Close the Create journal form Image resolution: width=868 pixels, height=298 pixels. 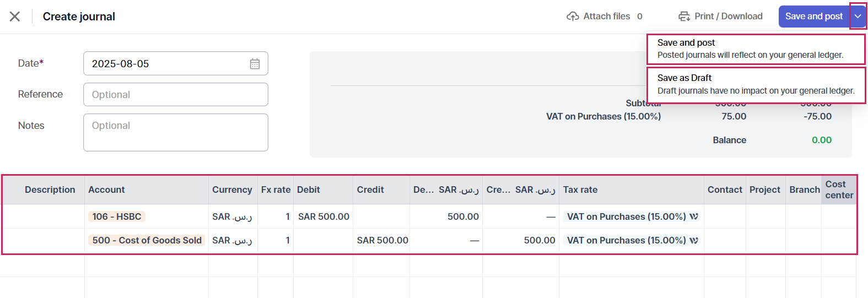tap(15, 17)
